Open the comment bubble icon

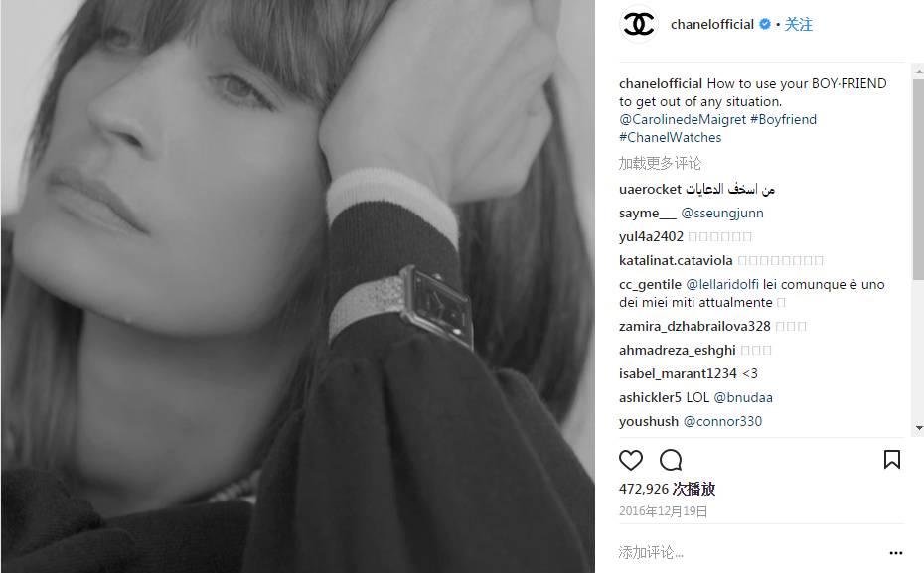click(671, 460)
